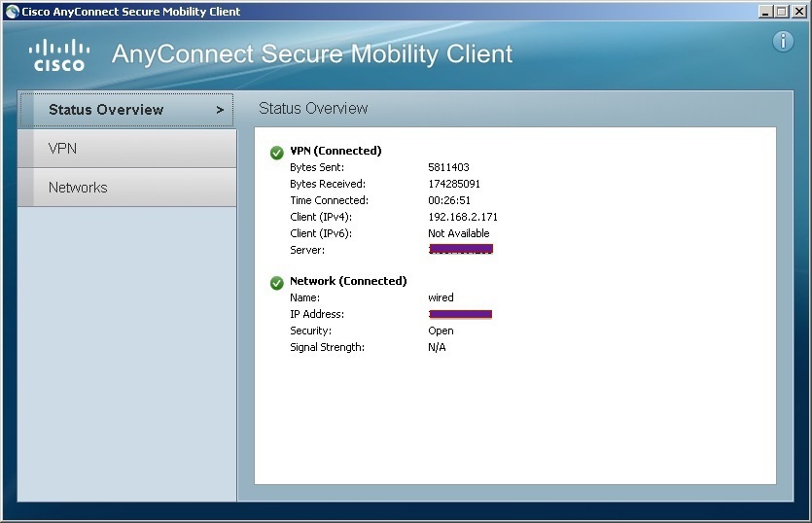Click the info icon in the header
This screenshot has height=523, width=812.
(x=783, y=42)
